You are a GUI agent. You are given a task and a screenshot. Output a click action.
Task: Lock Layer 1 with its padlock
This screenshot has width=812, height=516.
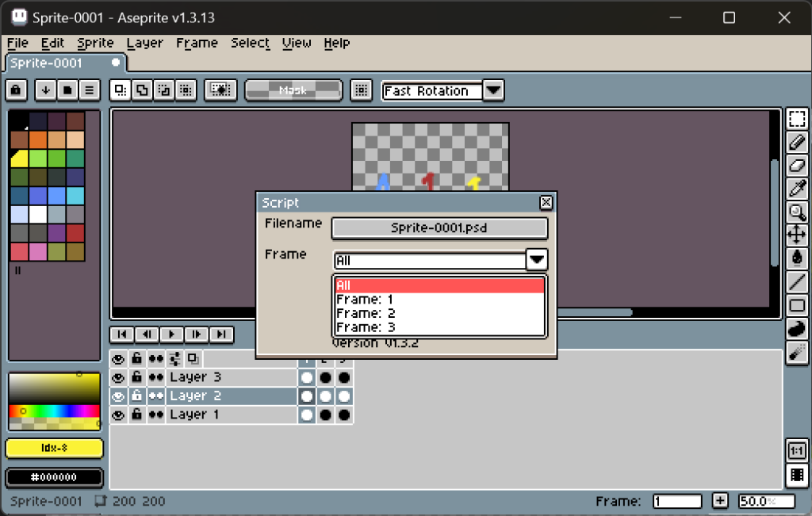(x=136, y=415)
